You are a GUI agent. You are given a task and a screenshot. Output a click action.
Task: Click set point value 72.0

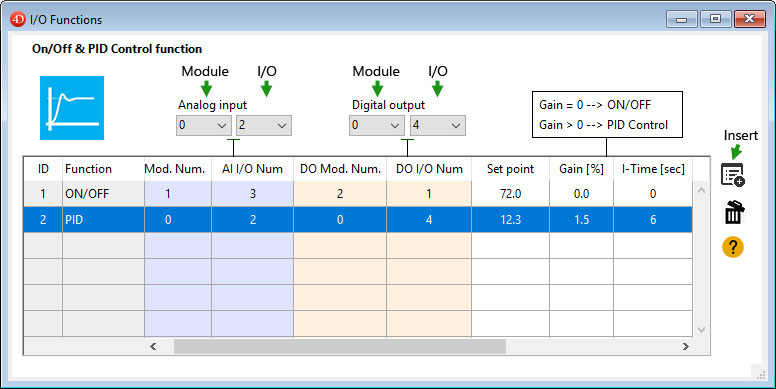tap(510, 194)
